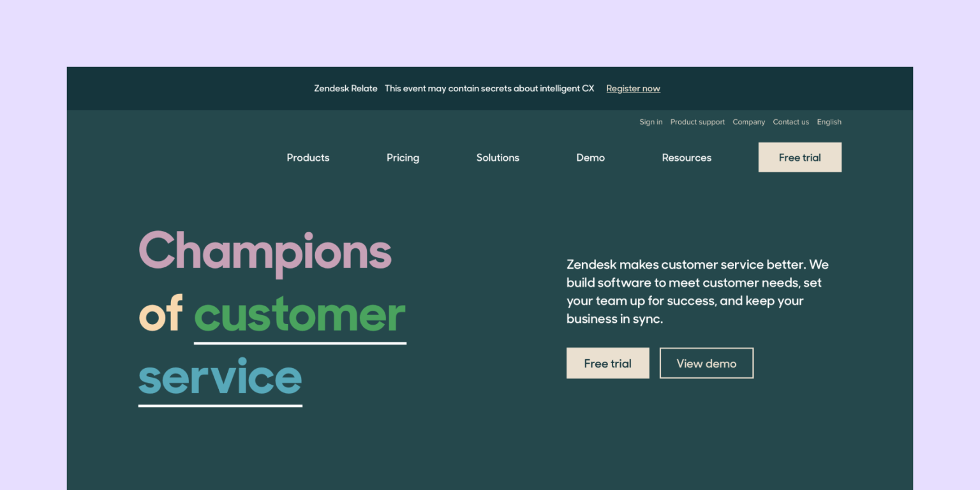View the Pricing page from the navbar
Viewport: 980px width, 490px height.
click(403, 158)
